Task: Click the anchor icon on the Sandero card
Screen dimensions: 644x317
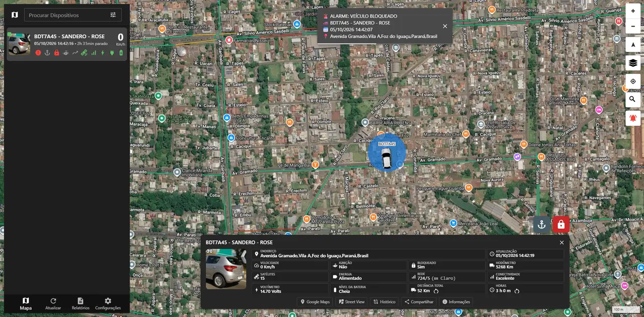Action: (x=47, y=53)
